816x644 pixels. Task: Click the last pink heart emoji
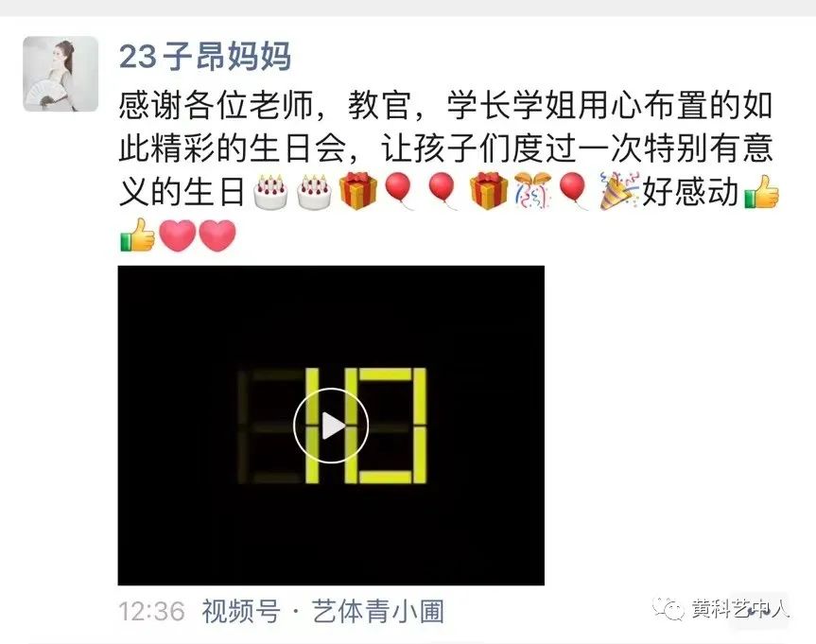[x=217, y=235]
